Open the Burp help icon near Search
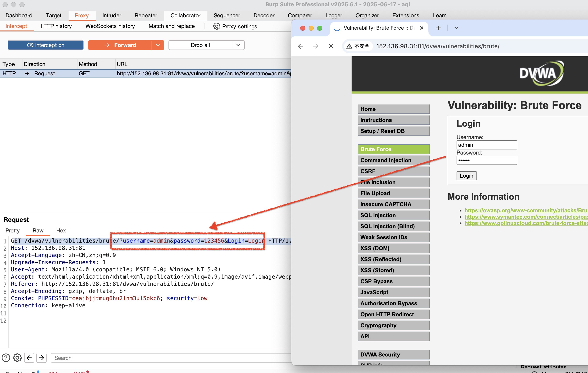The height and width of the screenshot is (373, 588). tap(6, 358)
